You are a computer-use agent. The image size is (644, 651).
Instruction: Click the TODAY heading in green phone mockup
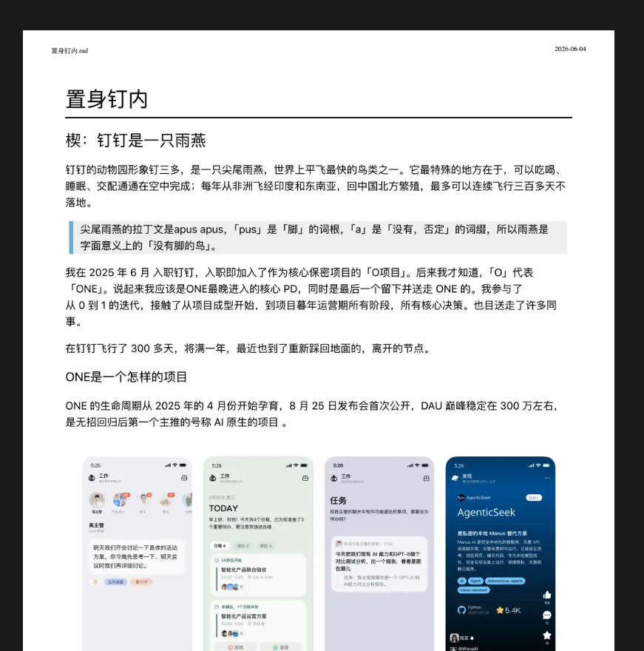pos(223,508)
